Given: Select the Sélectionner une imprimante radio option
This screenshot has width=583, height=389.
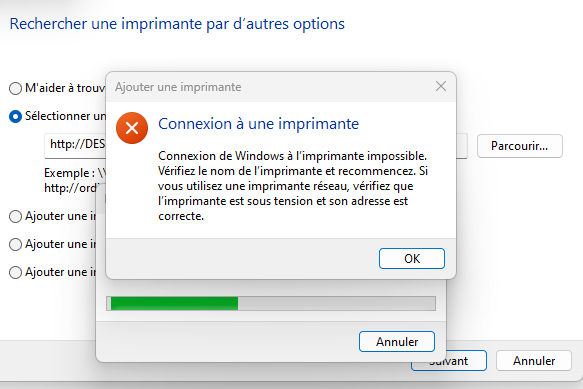Looking at the screenshot, I should pyautogui.click(x=15, y=116).
